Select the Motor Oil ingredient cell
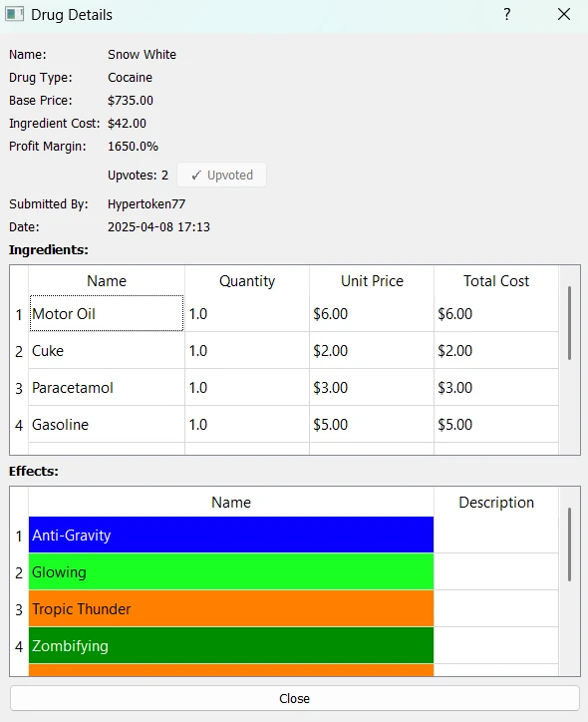The image size is (588, 722). (x=107, y=313)
